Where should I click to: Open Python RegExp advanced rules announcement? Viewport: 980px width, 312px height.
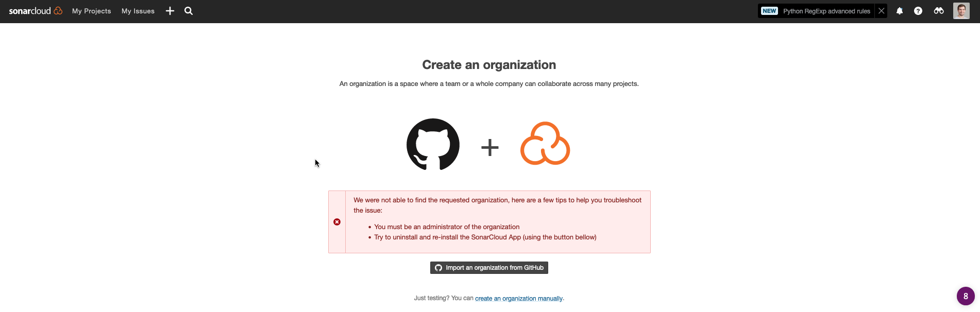826,11
